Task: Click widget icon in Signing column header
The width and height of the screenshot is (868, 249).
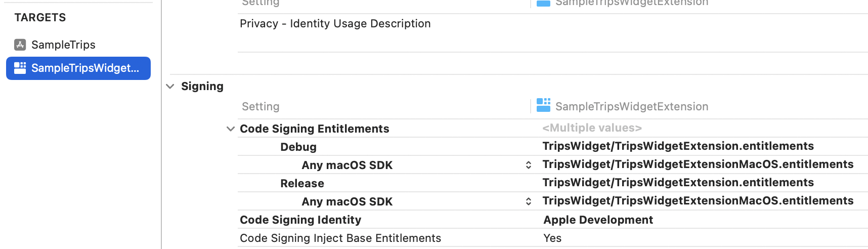Action: pyautogui.click(x=543, y=105)
